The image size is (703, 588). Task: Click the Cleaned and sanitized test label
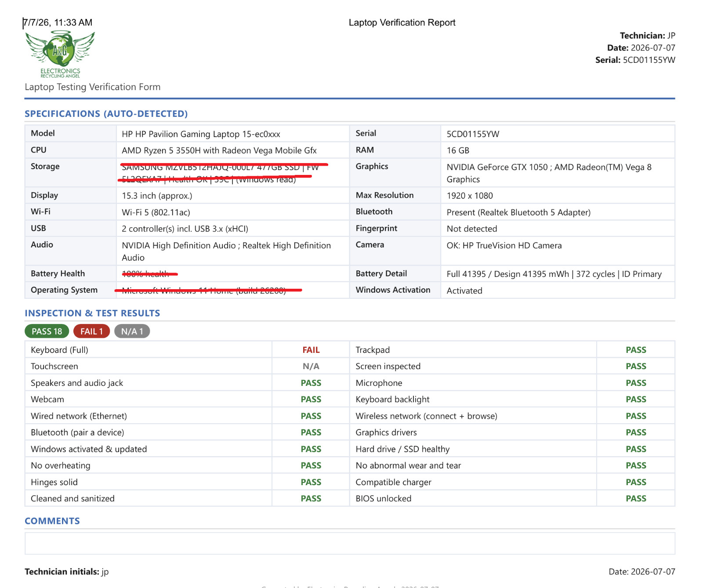click(72, 498)
